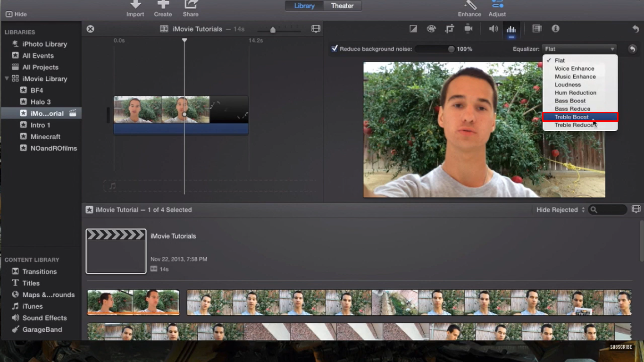Switch to the Library tab
Viewport: 644px width, 362px height.
(x=304, y=6)
